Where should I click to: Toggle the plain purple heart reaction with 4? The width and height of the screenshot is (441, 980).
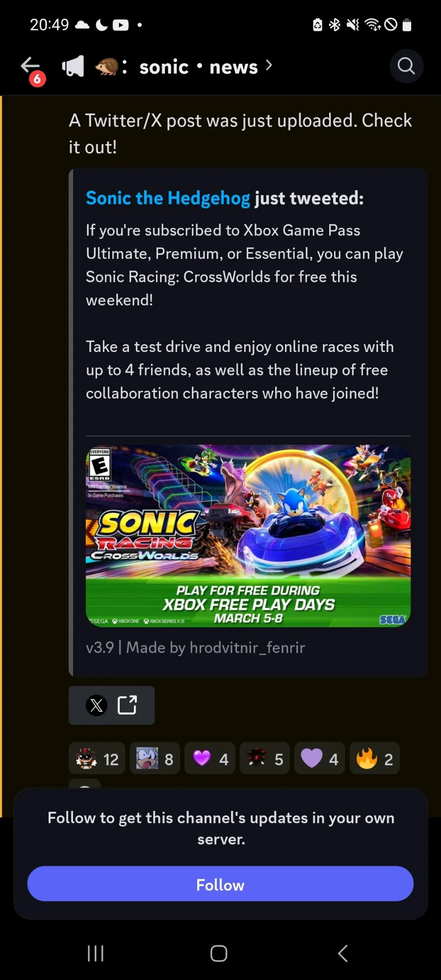320,759
